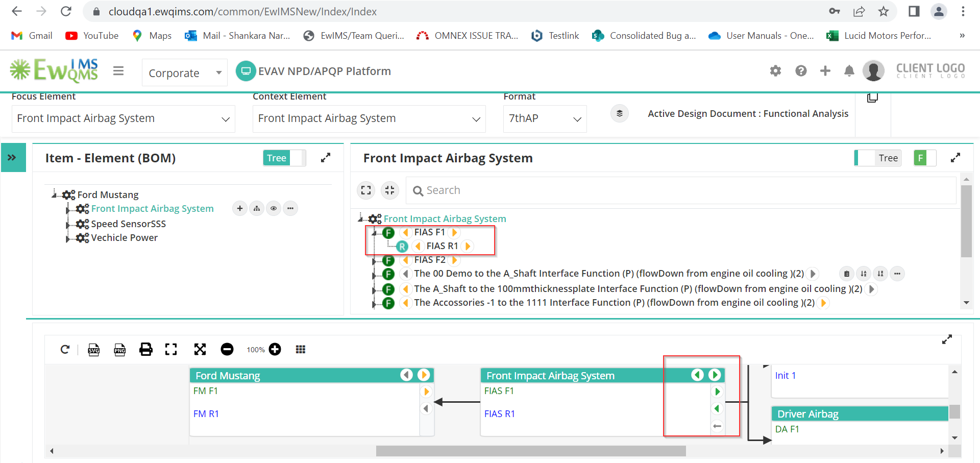This screenshot has height=463, width=980.
Task: Expand the left sidebar with double chevron
Action: pyautogui.click(x=13, y=158)
